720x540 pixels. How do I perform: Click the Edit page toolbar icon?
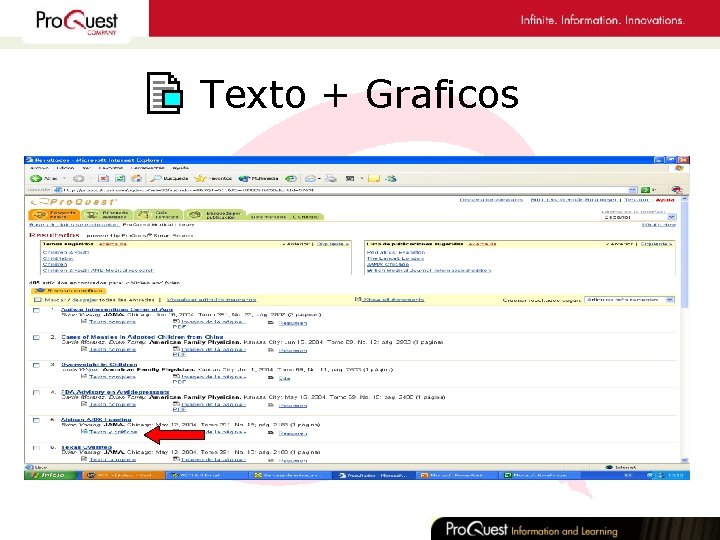pos(350,178)
